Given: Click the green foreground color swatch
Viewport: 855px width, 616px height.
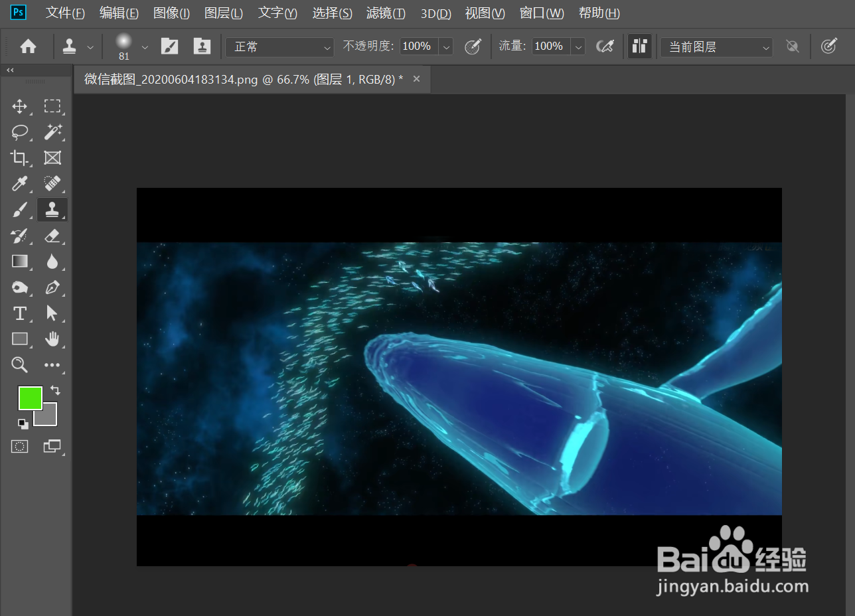Looking at the screenshot, I should [30, 398].
